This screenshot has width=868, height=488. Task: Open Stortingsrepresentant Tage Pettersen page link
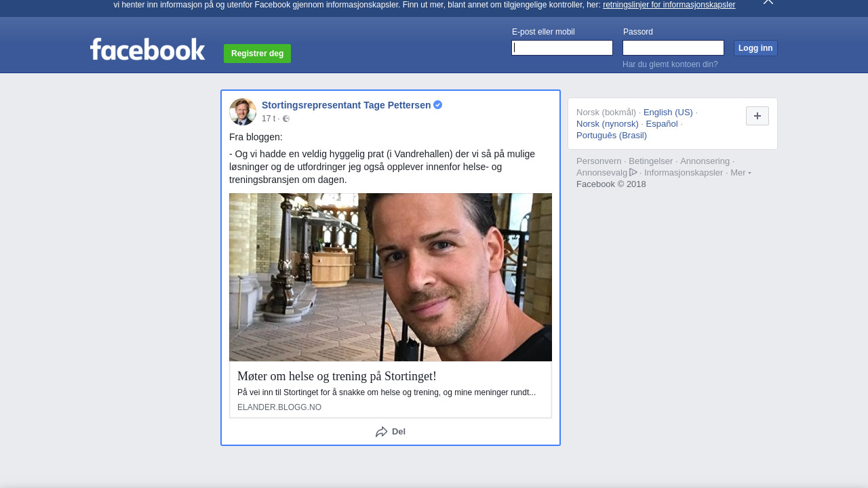click(x=346, y=105)
